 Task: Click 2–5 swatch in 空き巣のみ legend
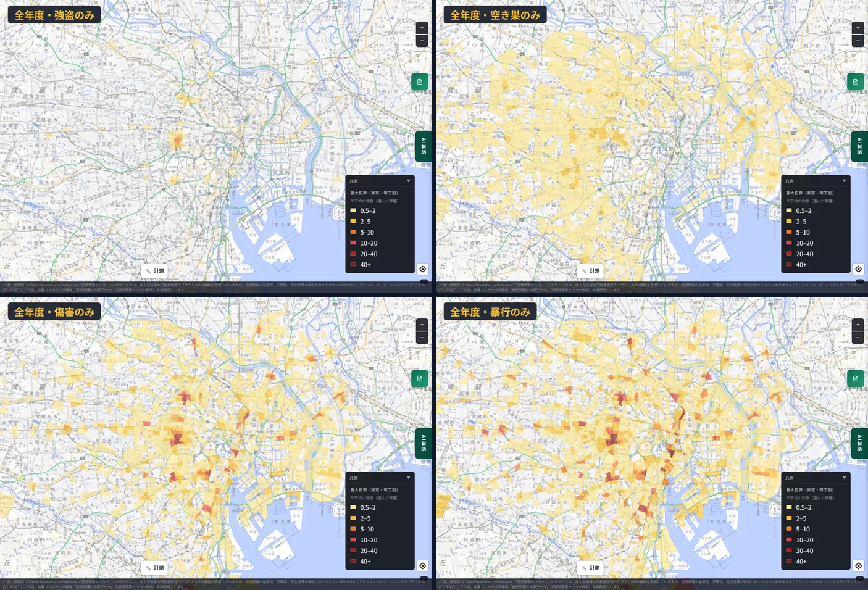tap(789, 221)
